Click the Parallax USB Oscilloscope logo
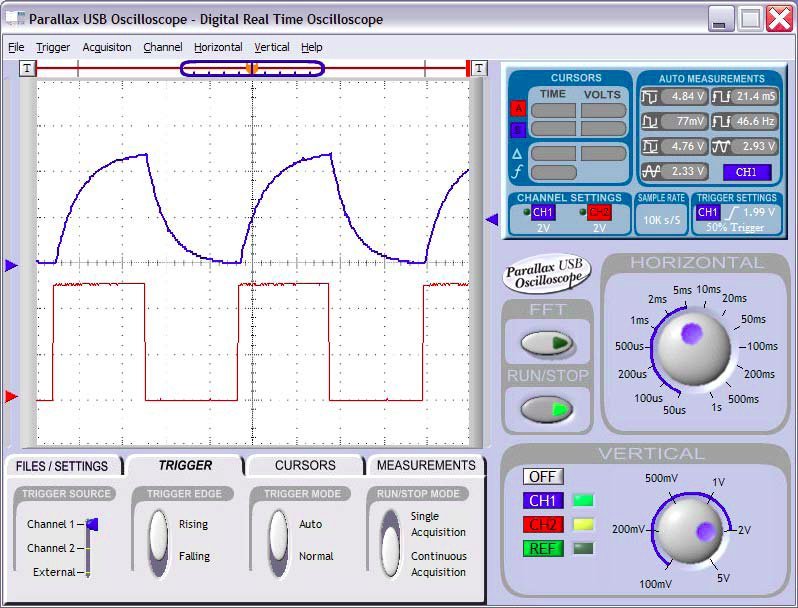798x608 pixels. click(x=547, y=273)
